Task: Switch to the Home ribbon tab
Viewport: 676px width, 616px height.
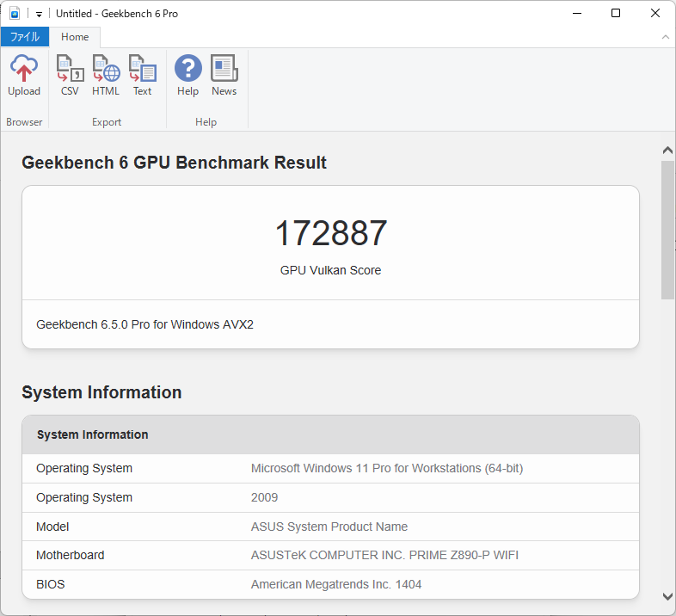Action: pyautogui.click(x=75, y=37)
